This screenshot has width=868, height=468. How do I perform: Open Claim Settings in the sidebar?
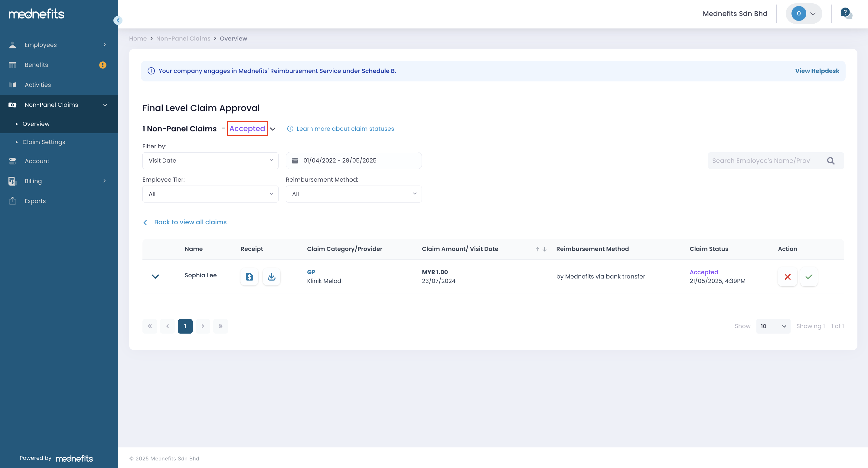coord(44,142)
